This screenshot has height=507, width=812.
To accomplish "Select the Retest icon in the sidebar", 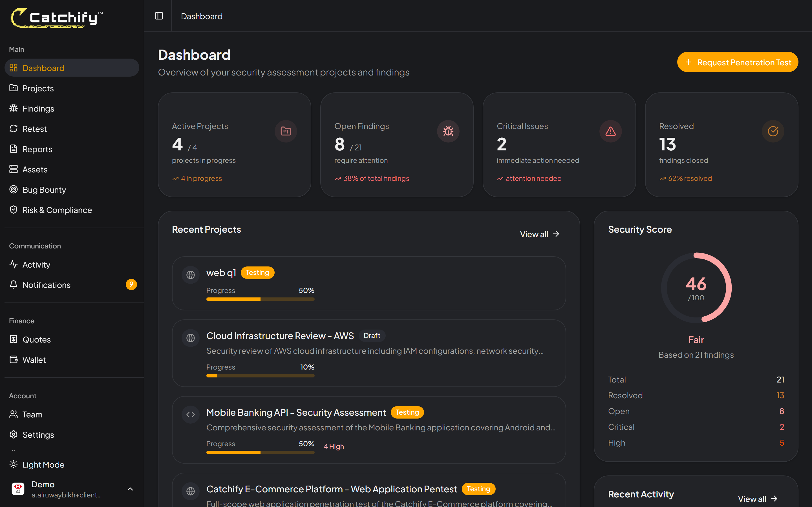I will pos(14,128).
